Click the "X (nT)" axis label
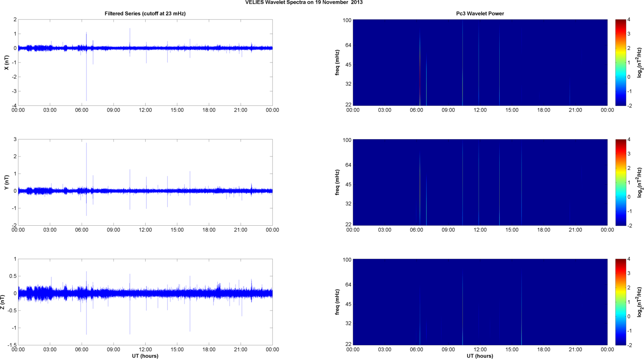Viewport: 644px width, 359px height. pyautogui.click(x=6, y=62)
